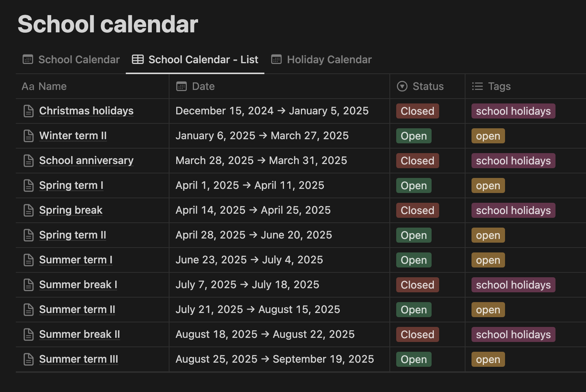The image size is (586, 392).
Task: Open the School anniversary page
Action: click(86, 161)
